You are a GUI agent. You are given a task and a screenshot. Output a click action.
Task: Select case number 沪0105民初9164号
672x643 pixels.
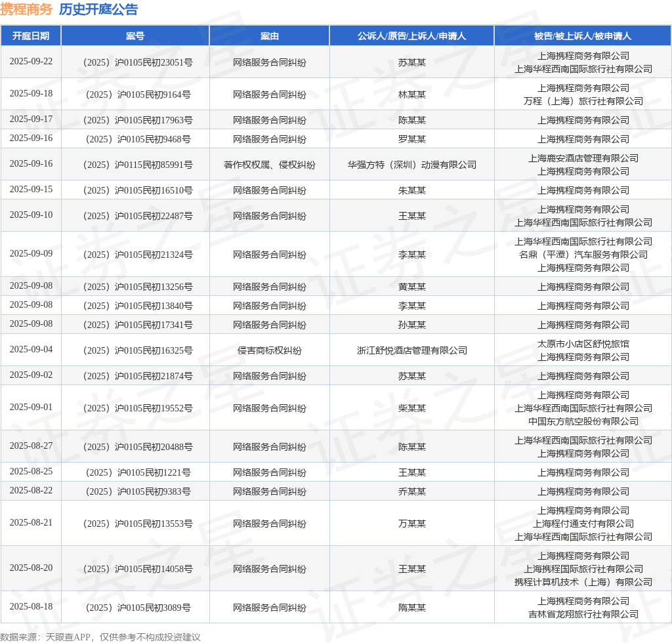click(138, 94)
